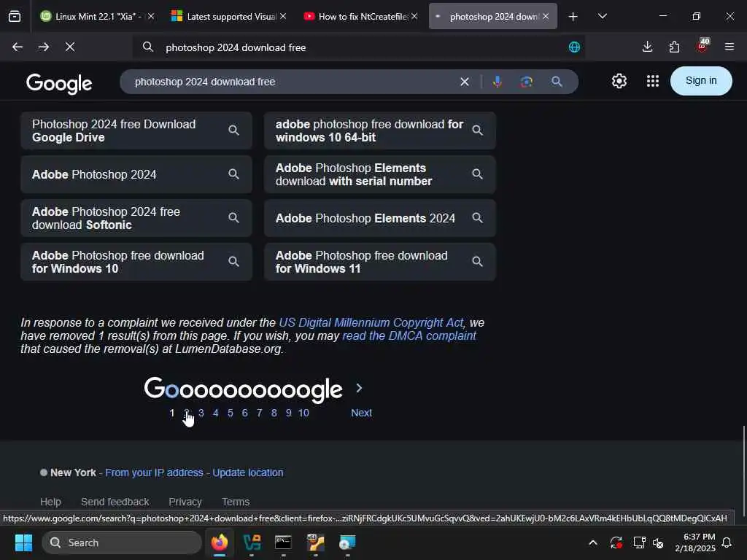Clear the Google search query
Screen dimensions: 747x560
pyautogui.click(x=465, y=82)
